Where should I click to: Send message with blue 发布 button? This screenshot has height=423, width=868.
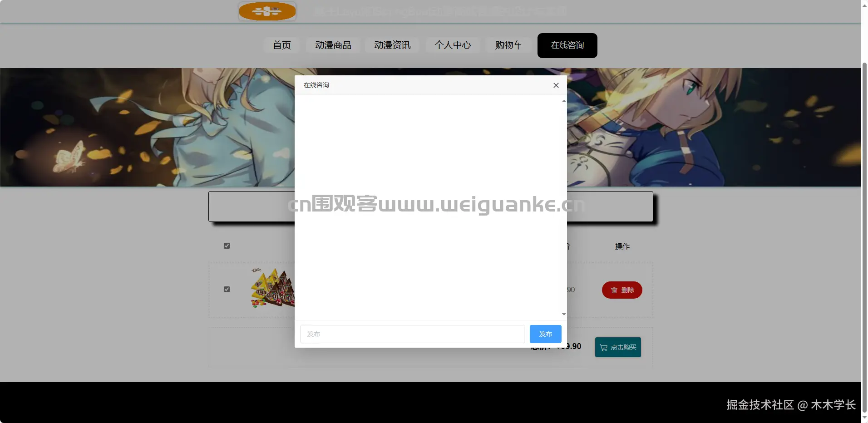545,334
